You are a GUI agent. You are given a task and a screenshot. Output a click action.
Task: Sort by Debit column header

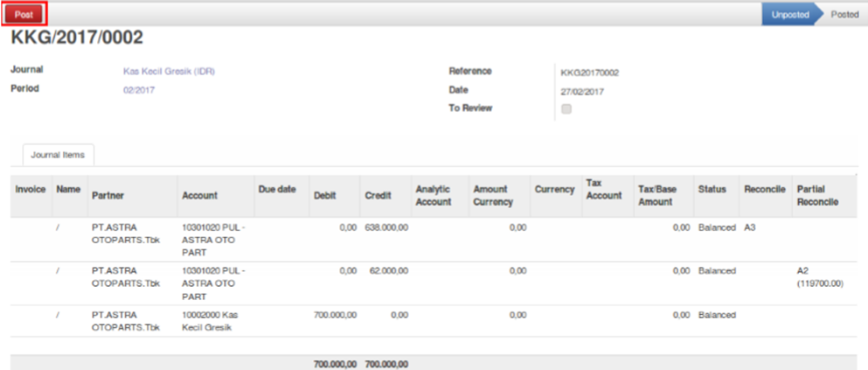324,196
